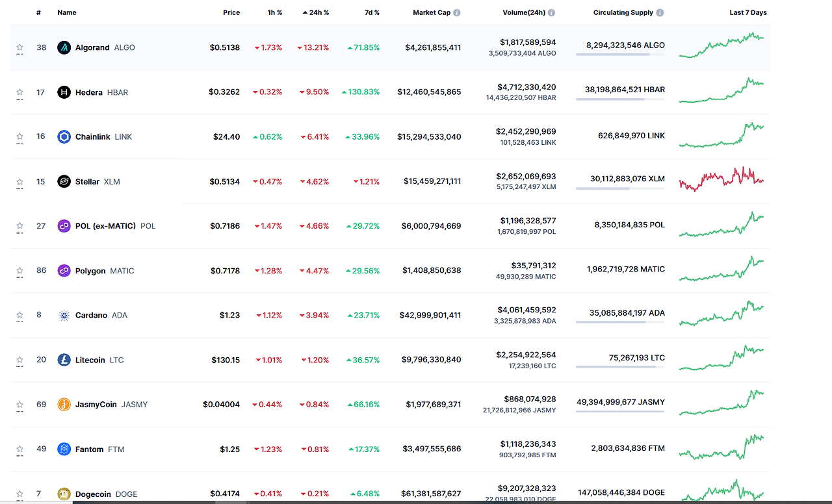Viewport: 832px width, 504px height.
Task: Sort table by Name column
Action: [x=67, y=12]
